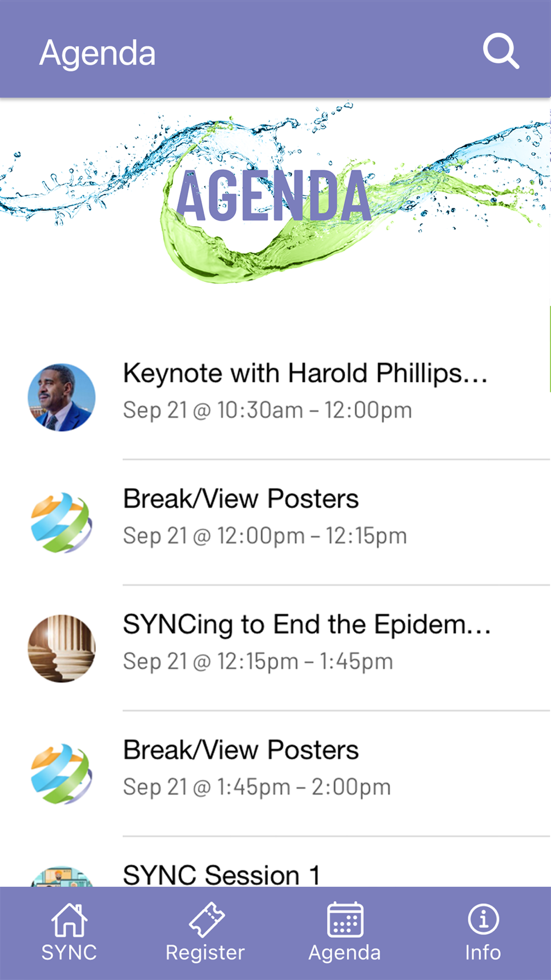
Task: Click the column pillar thumbnail image
Action: click(x=62, y=648)
